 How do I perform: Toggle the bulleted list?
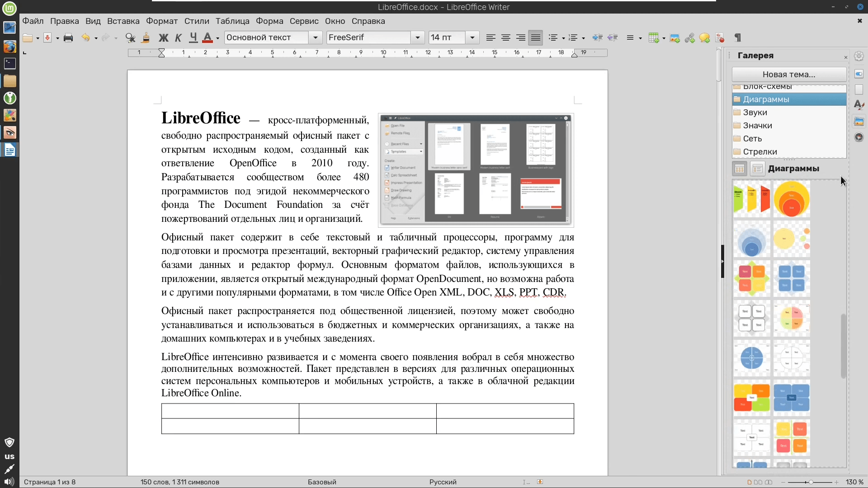552,38
